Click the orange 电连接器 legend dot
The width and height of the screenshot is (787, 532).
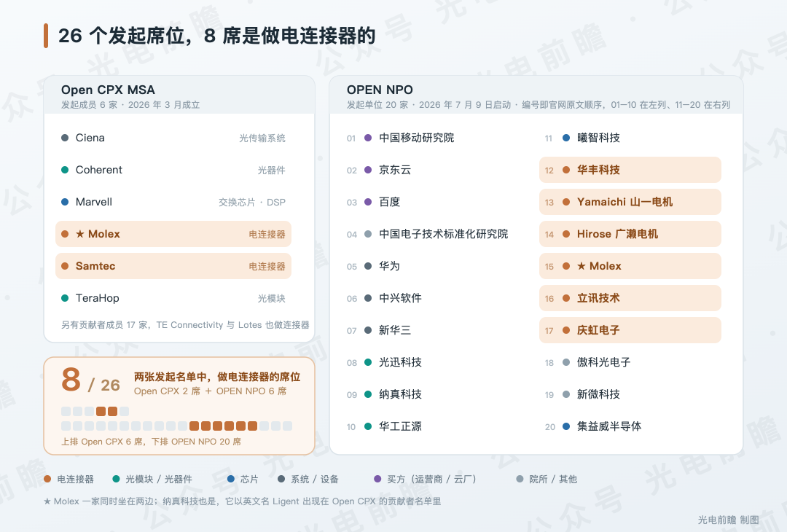[x=47, y=480]
